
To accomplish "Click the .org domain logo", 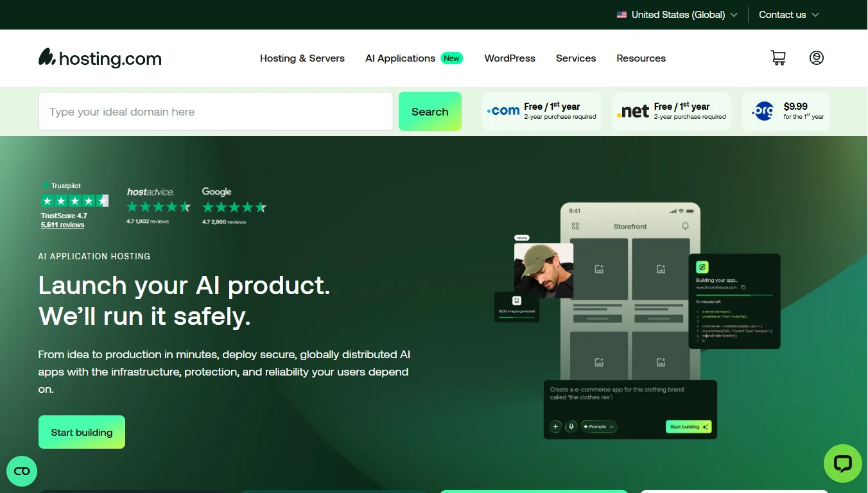I will click(x=763, y=112).
